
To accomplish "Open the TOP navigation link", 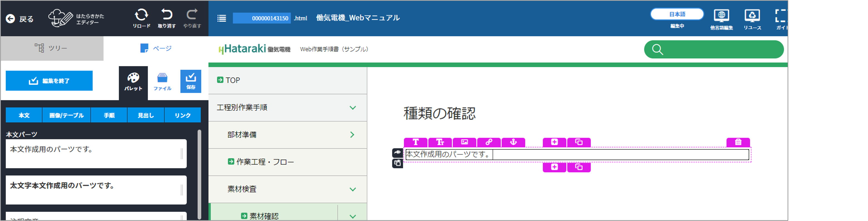I will tap(233, 80).
